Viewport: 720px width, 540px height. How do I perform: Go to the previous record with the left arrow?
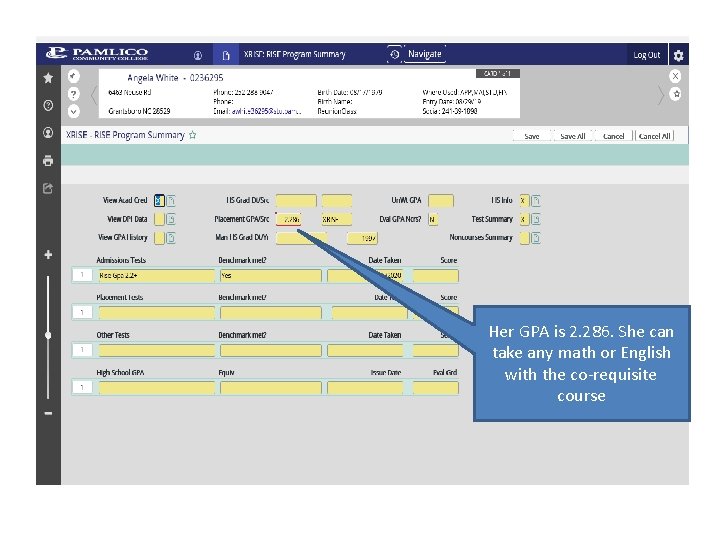coord(94,95)
